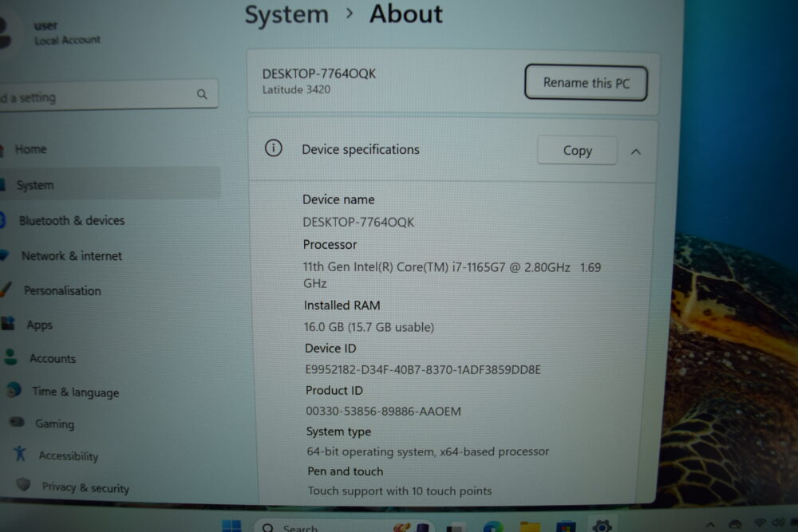Click the Settings gear taskbar icon

602,526
